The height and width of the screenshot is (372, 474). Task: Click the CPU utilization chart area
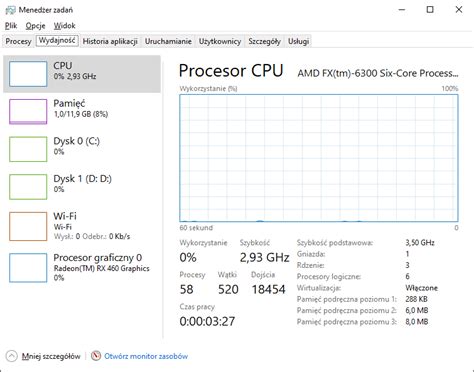coord(319,158)
